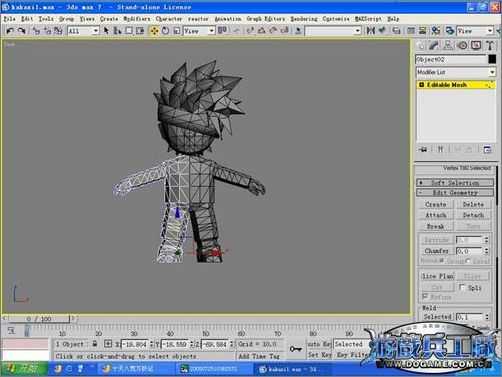Select the Group normal radio button
The image size is (502, 377).
[x=442, y=261]
